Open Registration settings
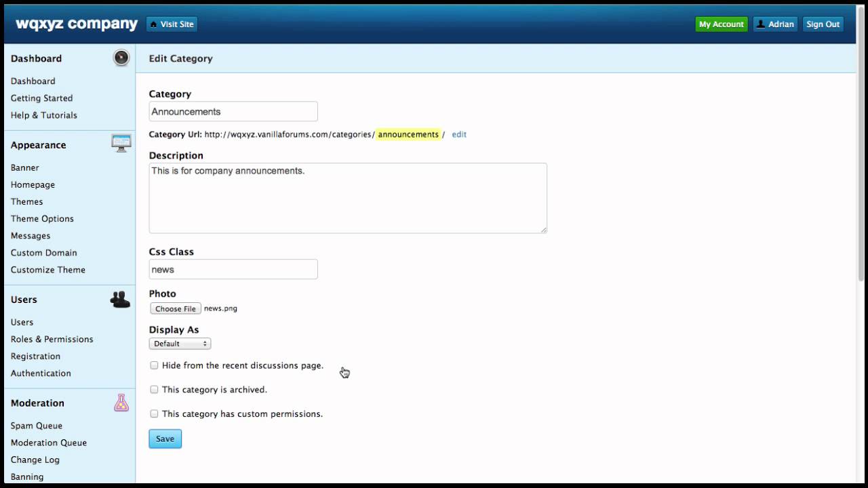The width and height of the screenshot is (868, 488). pos(35,356)
